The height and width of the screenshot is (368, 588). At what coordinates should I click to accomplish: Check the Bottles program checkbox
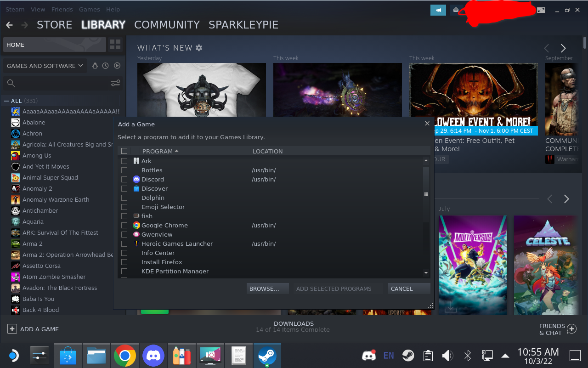click(x=124, y=170)
